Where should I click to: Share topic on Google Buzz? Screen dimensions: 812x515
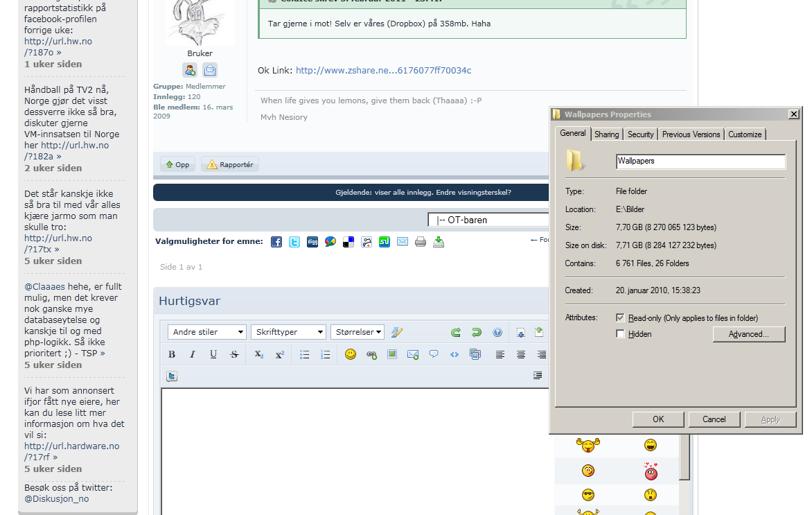pyautogui.click(x=330, y=242)
